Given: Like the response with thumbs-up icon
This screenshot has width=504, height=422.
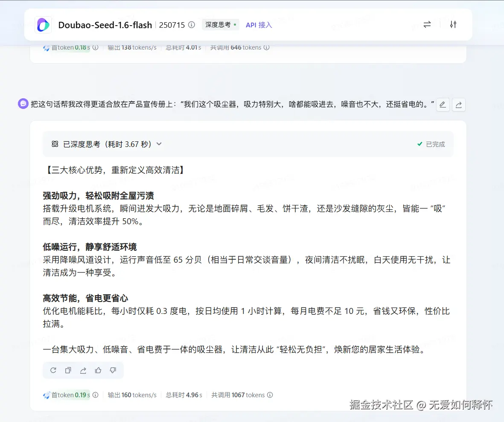Looking at the screenshot, I should tap(98, 370).
